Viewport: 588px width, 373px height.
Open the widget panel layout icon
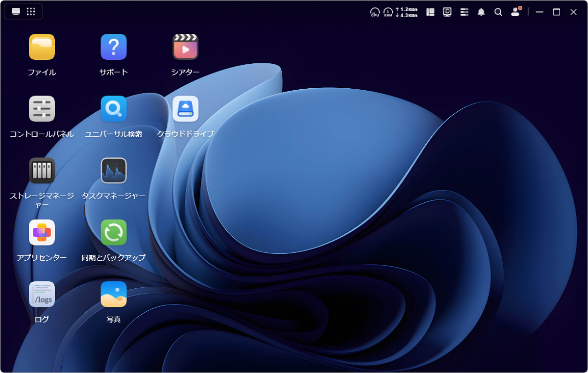431,12
